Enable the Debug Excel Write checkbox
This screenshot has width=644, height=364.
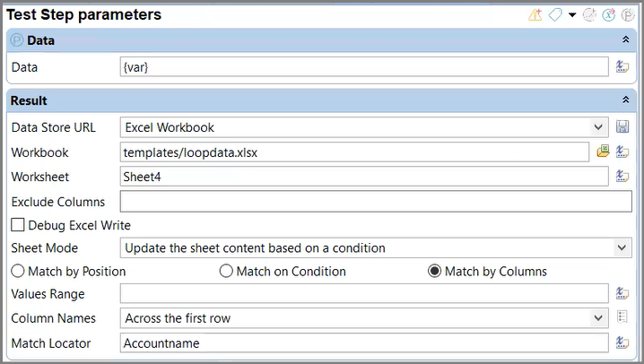[18, 225]
